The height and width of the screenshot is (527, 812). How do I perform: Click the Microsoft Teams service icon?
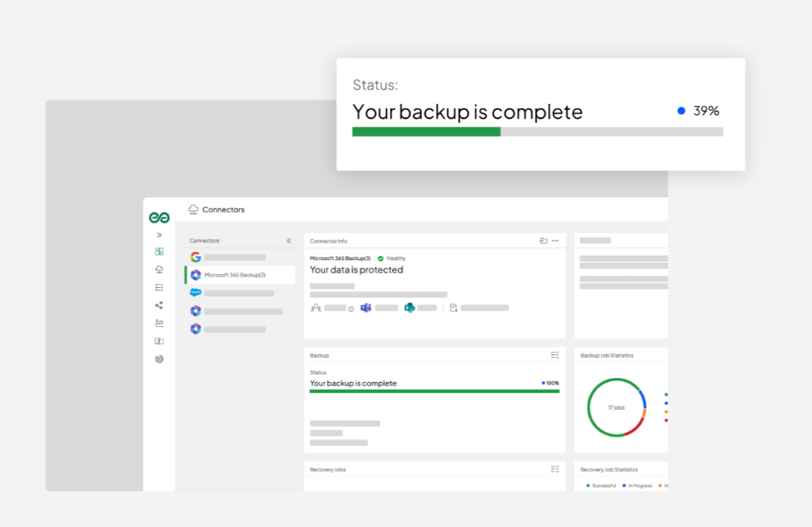tap(366, 307)
